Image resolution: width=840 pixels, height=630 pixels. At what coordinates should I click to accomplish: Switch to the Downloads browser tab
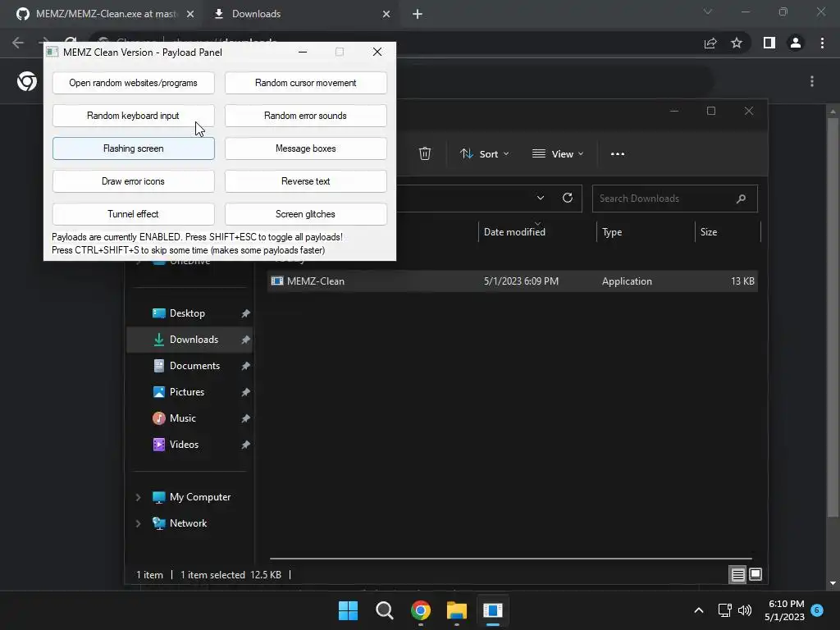256,14
